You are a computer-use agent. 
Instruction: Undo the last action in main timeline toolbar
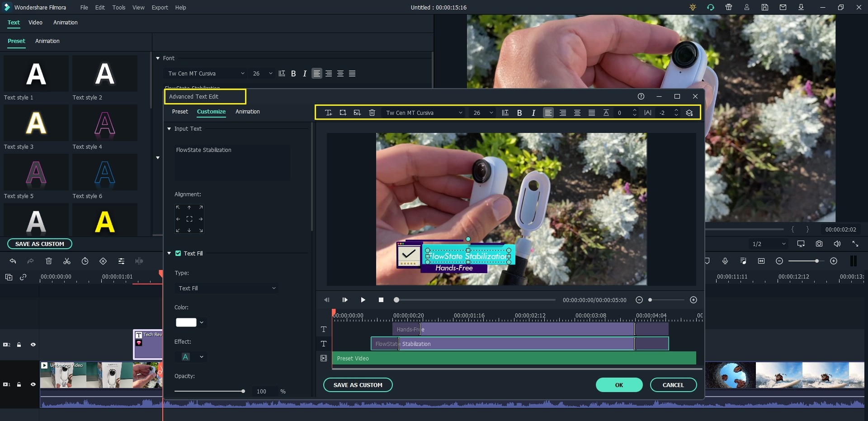pyautogui.click(x=13, y=261)
